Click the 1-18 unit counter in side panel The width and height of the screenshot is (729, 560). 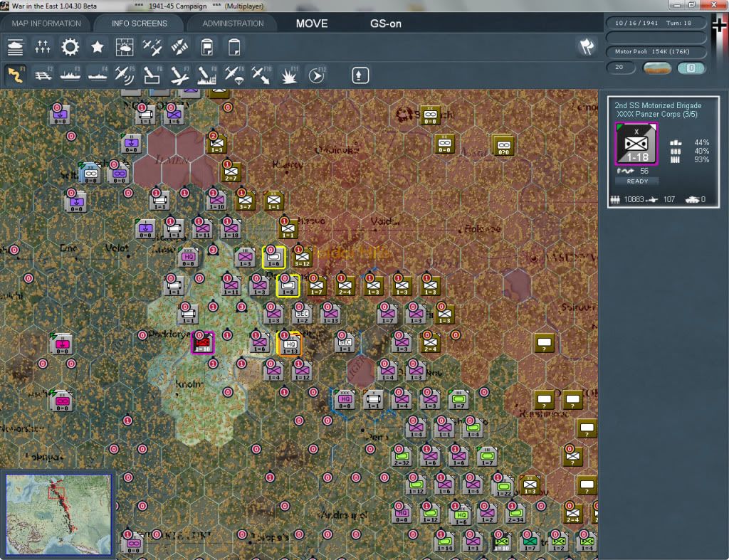click(x=636, y=144)
